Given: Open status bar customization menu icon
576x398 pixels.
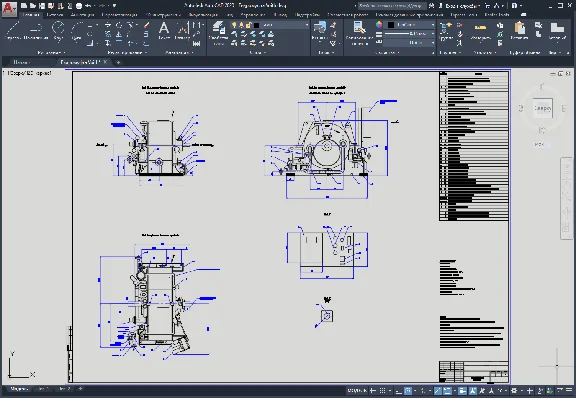Looking at the screenshot, I should pos(570,391).
